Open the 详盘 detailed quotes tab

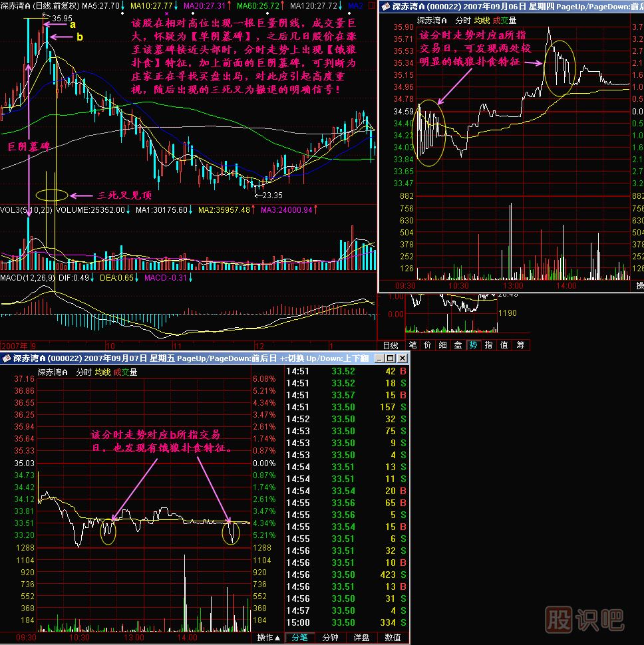[x=362, y=638]
